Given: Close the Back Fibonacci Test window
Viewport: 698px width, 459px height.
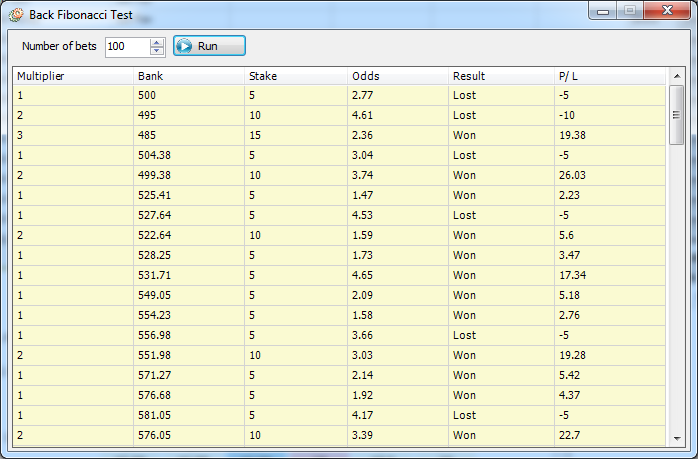Looking at the screenshot, I should (666, 11).
